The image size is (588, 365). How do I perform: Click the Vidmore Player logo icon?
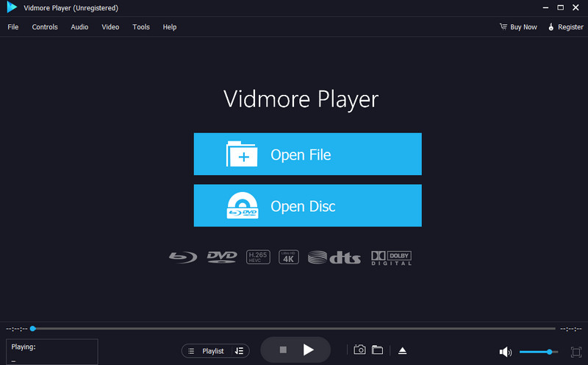[12, 7]
